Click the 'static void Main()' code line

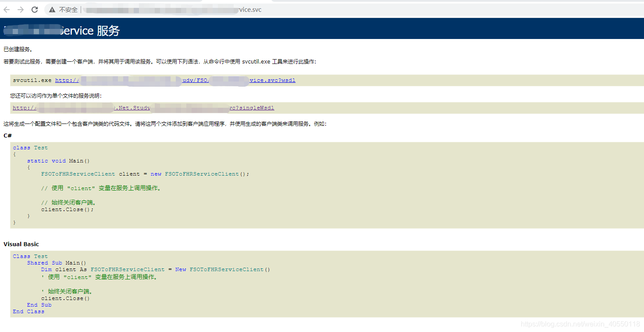pos(58,161)
